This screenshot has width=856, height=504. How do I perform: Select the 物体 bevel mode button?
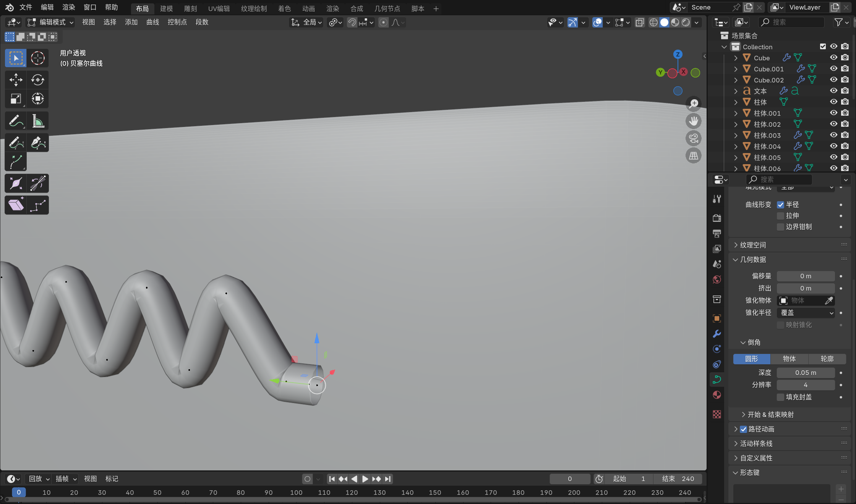[x=789, y=359]
